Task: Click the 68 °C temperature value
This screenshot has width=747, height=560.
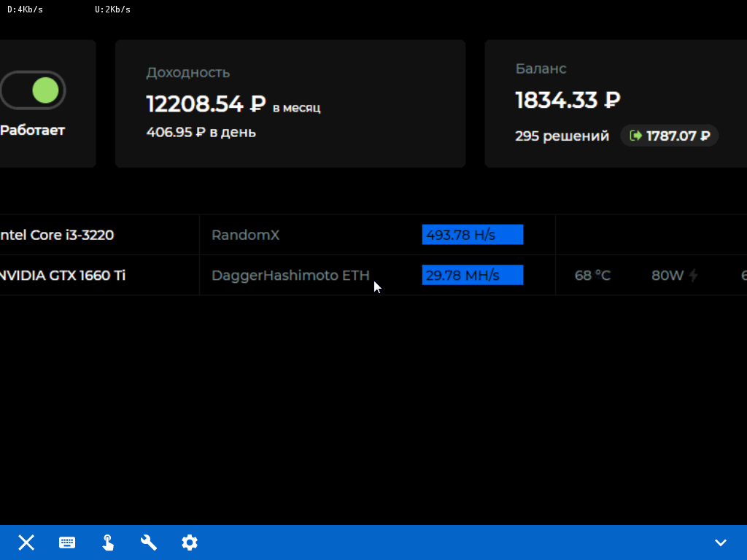Action: tap(592, 275)
